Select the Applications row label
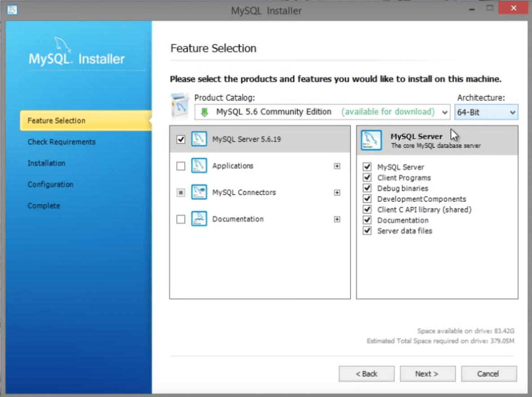Image resolution: width=532 pixels, height=397 pixels. [x=233, y=166]
